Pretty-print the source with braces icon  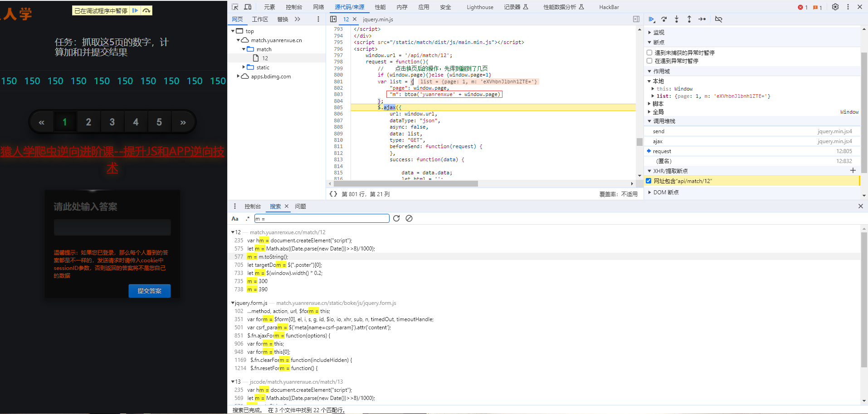[x=333, y=194]
